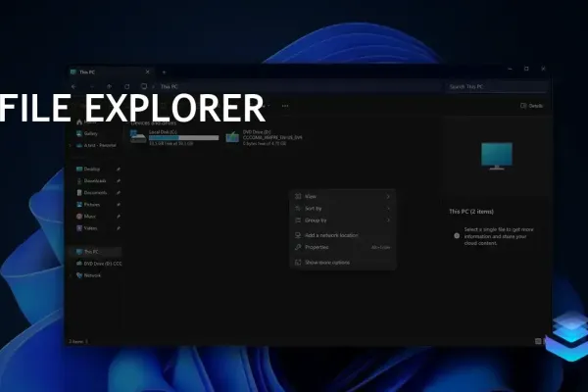Go back with the Back arrow
This screenshot has width=588, height=392.
73,86
